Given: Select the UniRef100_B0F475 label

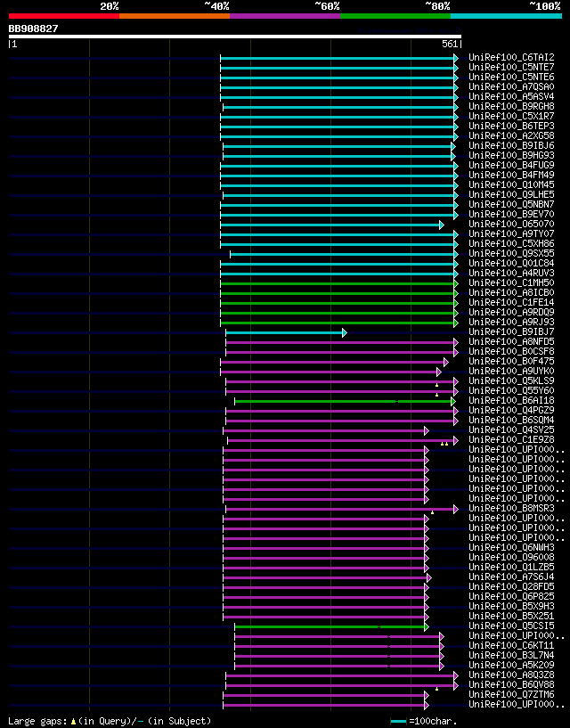Looking at the screenshot, I should coord(511,361).
